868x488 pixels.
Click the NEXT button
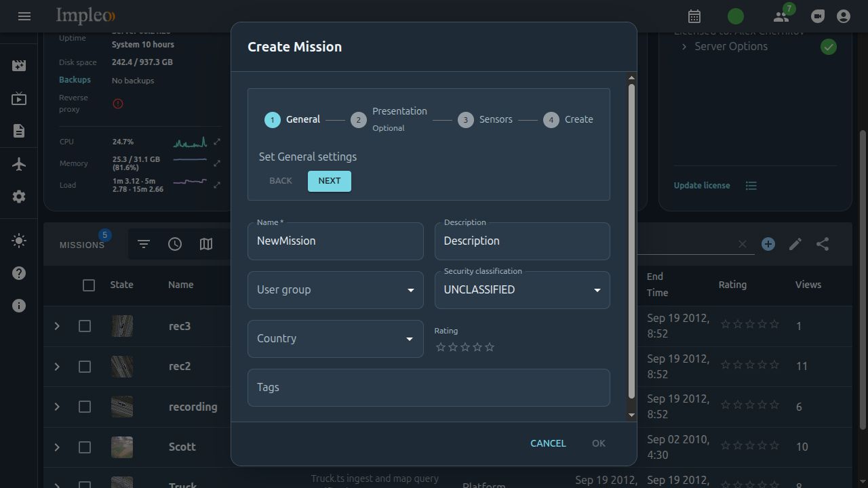[330, 181]
